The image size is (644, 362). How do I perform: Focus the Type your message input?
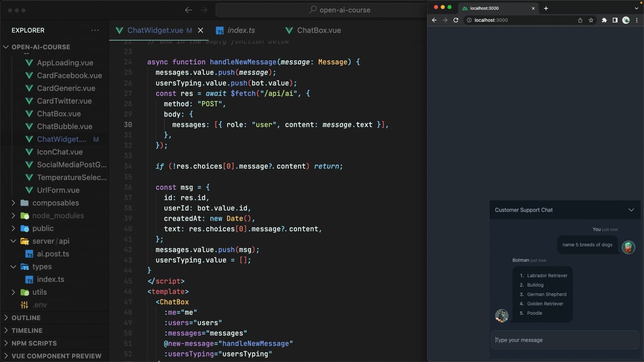565,340
